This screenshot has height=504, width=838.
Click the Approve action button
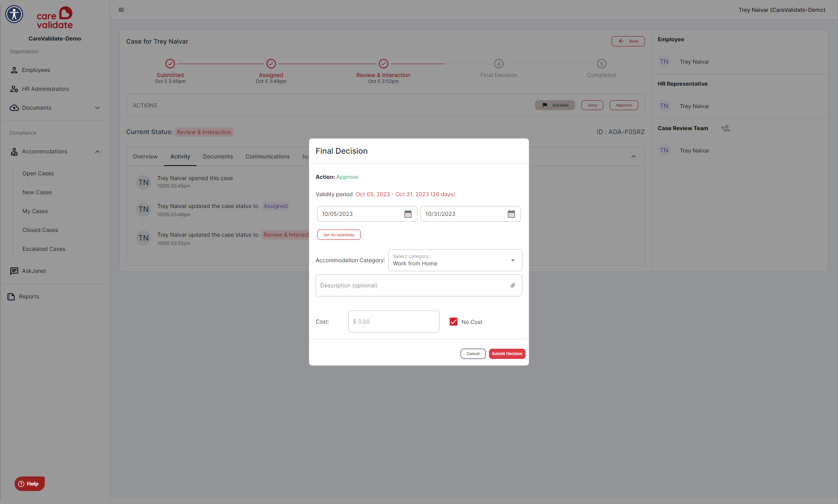pyautogui.click(x=624, y=105)
